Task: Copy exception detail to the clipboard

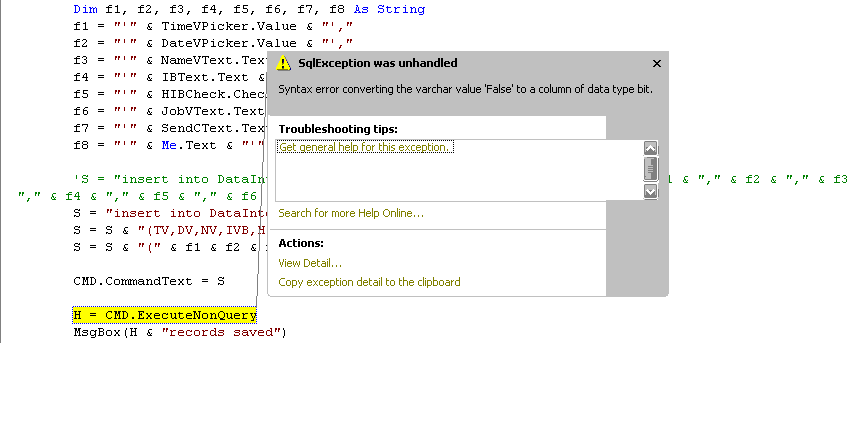Action: 369,282
